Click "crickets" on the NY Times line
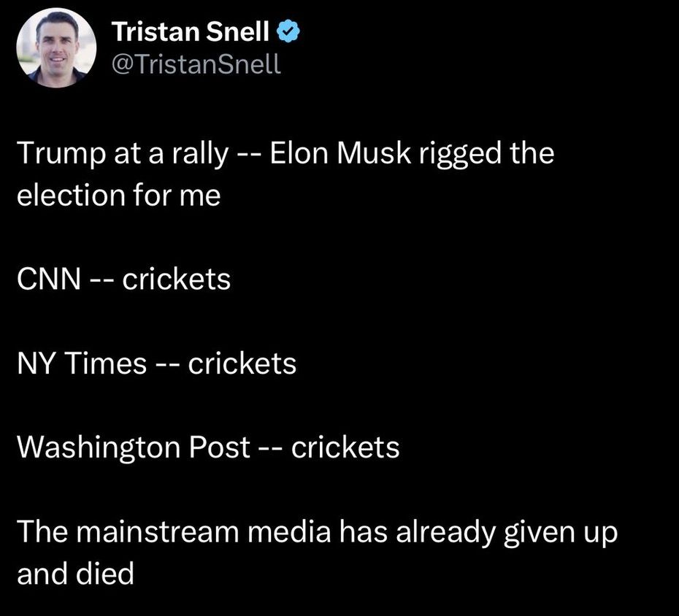679x616 pixels. click(x=242, y=363)
